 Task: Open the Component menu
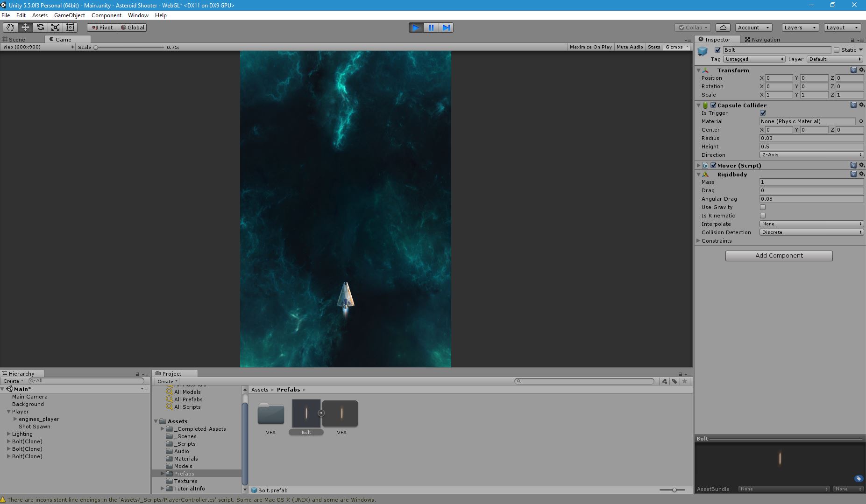pos(106,15)
